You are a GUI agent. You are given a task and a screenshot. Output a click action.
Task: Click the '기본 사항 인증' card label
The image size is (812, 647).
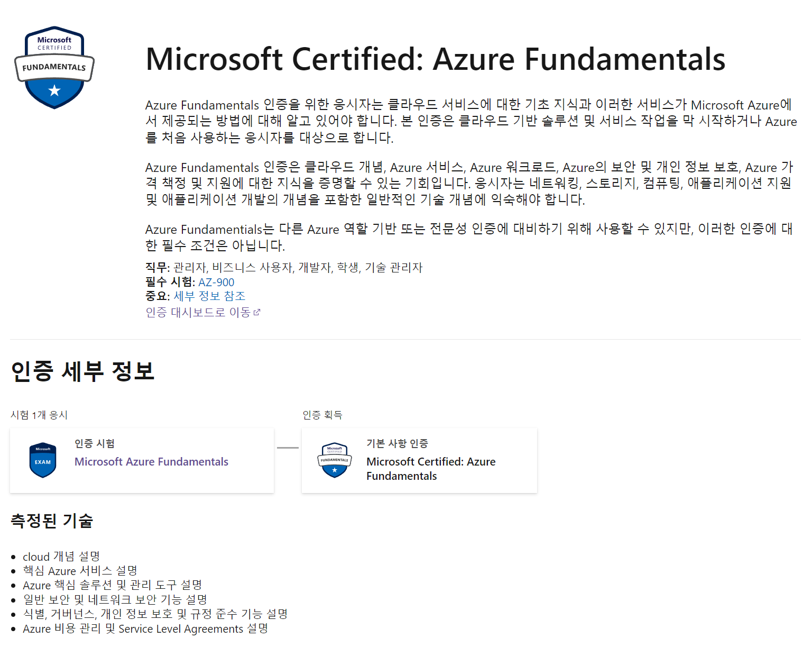pyautogui.click(x=397, y=443)
